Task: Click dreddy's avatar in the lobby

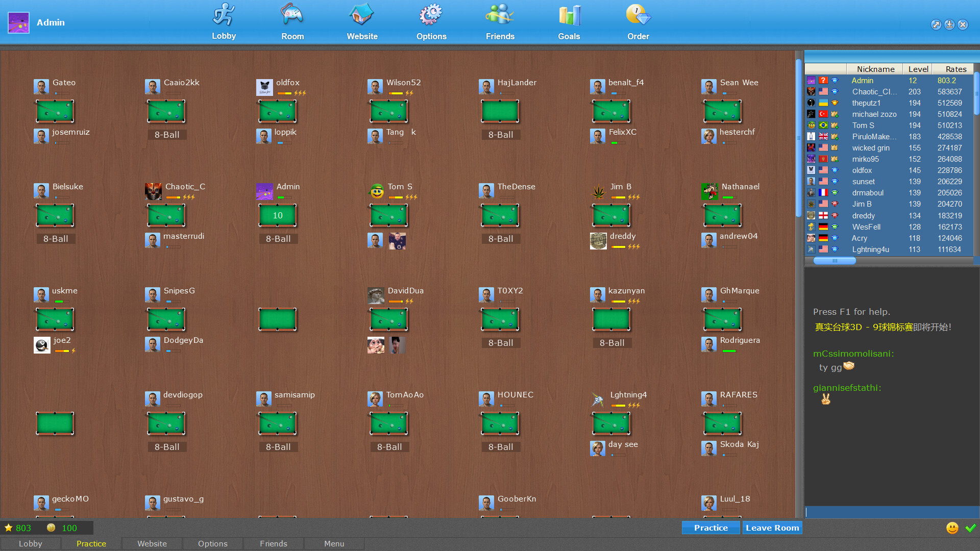Action: (x=598, y=241)
